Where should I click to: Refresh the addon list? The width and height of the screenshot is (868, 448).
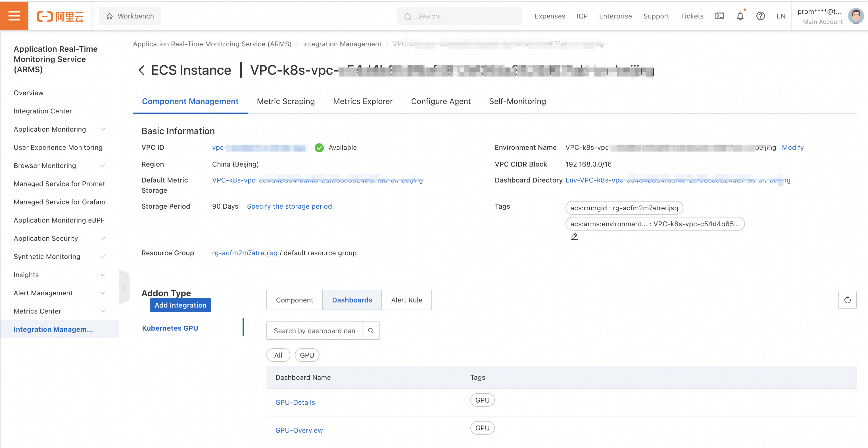pyautogui.click(x=847, y=300)
